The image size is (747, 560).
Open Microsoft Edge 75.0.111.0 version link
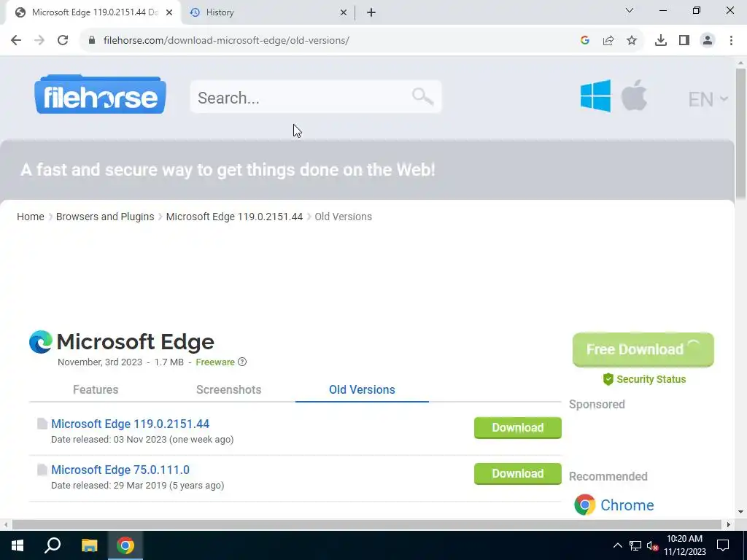120,470
